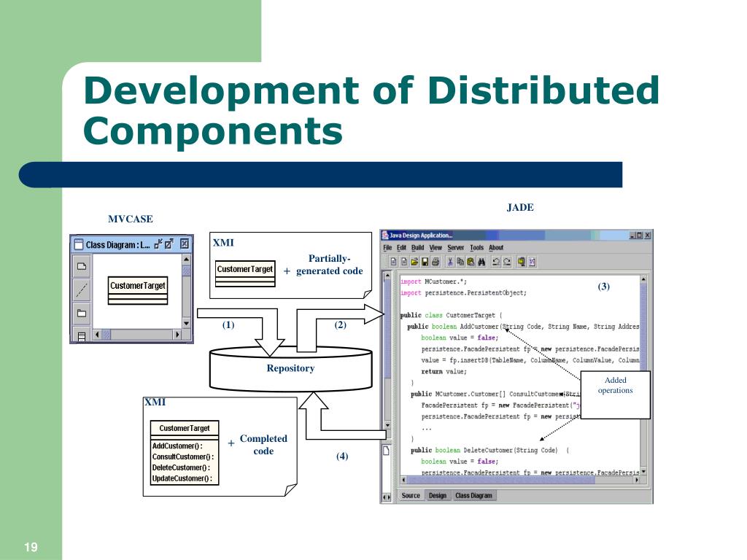Save with the floppy disk icon
This screenshot has width=747, height=560.
425,262
